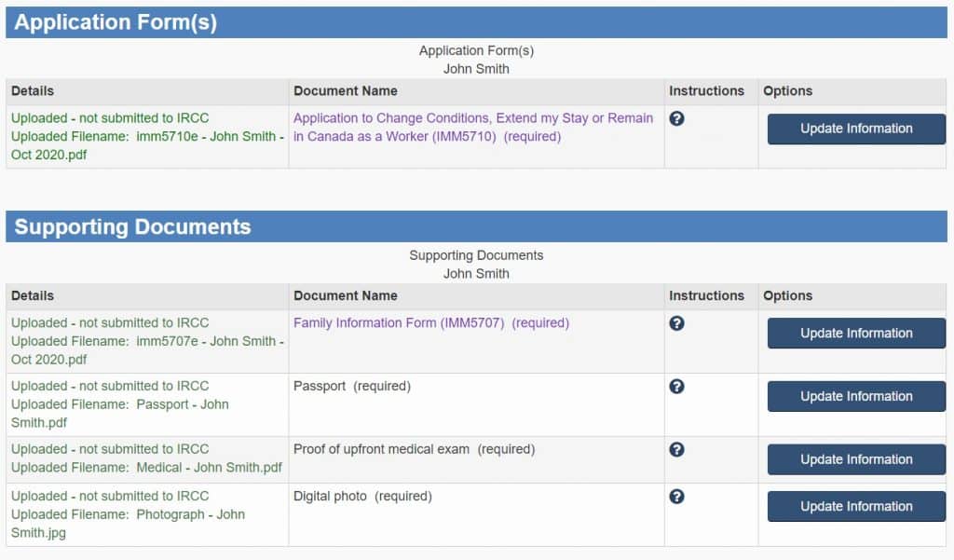View instructions for upfront medical exam proof
The image size is (954, 560).
point(677,449)
